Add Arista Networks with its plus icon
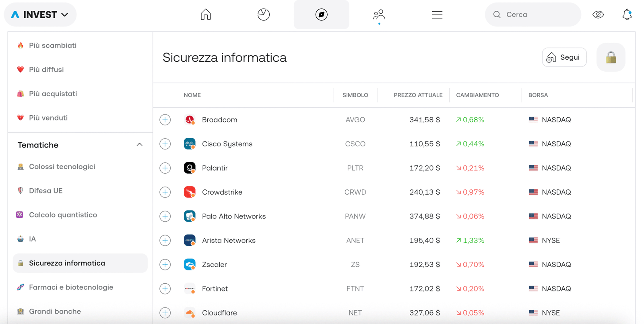 pyautogui.click(x=165, y=241)
